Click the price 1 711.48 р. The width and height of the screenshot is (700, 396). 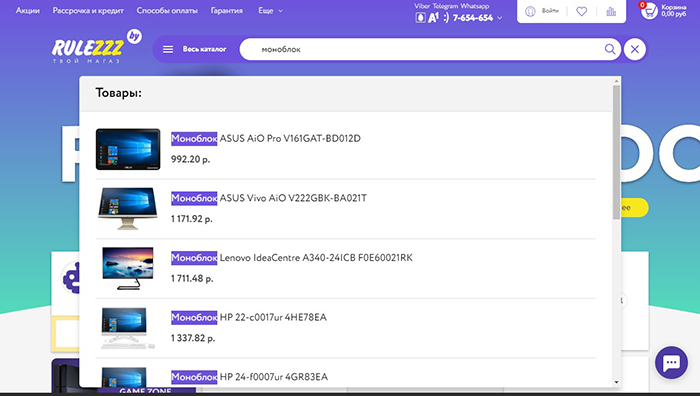click(x=192, y=279)
